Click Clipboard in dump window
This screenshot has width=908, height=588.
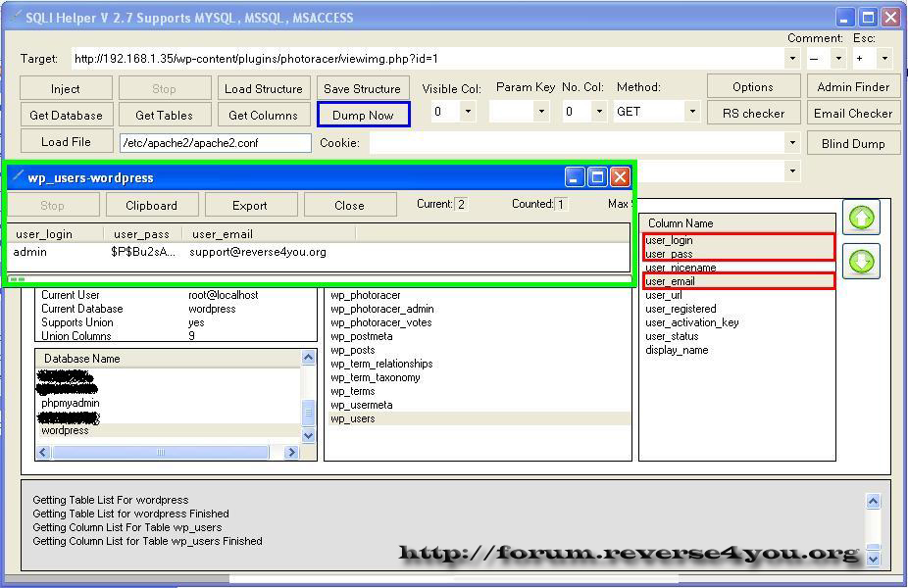point(152,205)
